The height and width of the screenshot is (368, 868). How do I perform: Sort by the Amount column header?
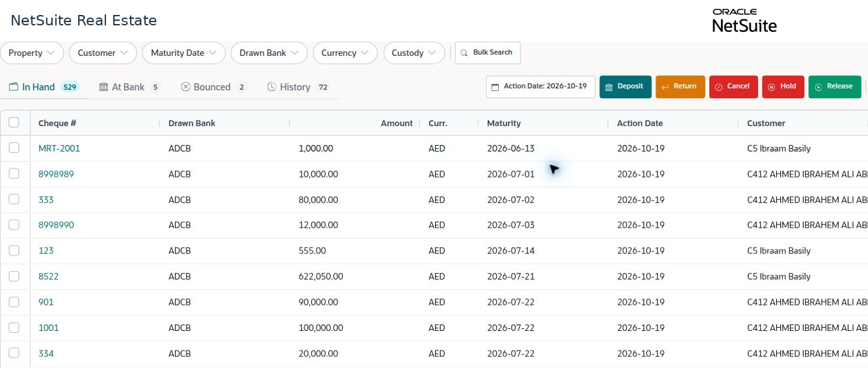point(397,123)
